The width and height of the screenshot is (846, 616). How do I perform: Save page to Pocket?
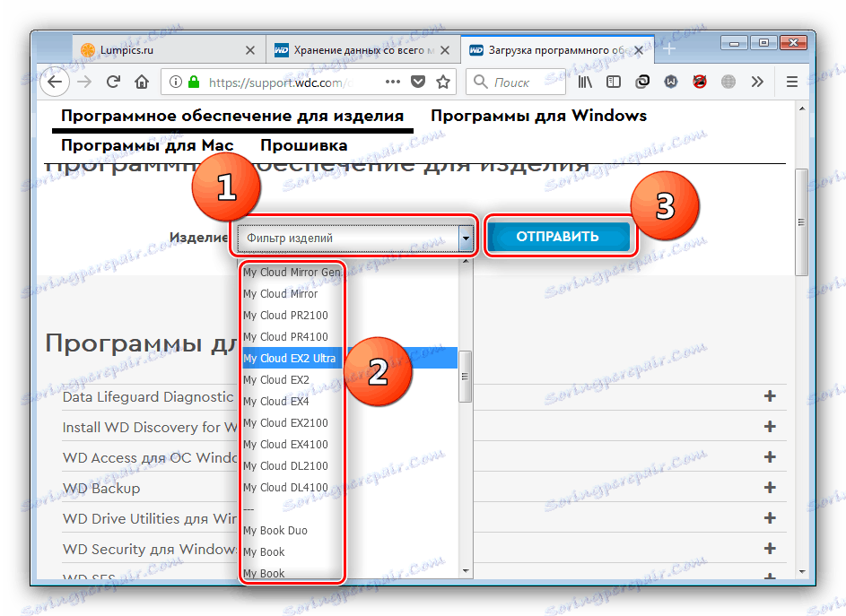[x=418, y=82]
